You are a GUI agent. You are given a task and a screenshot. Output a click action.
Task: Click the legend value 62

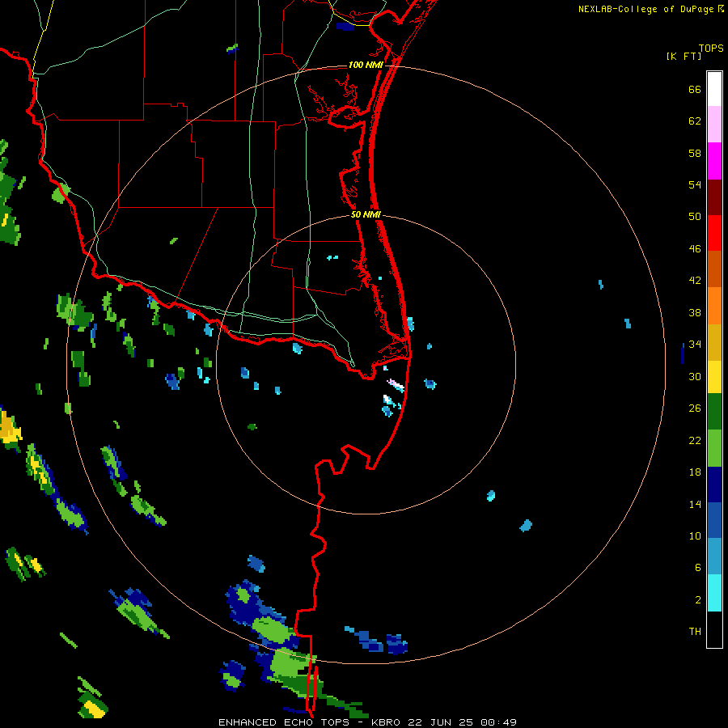(x=695, y=121)
